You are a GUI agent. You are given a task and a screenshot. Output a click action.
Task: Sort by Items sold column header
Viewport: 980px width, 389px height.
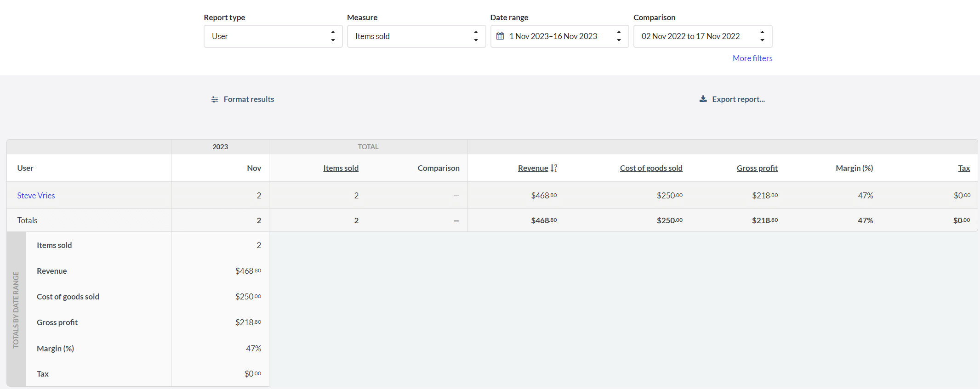[341, 168]
